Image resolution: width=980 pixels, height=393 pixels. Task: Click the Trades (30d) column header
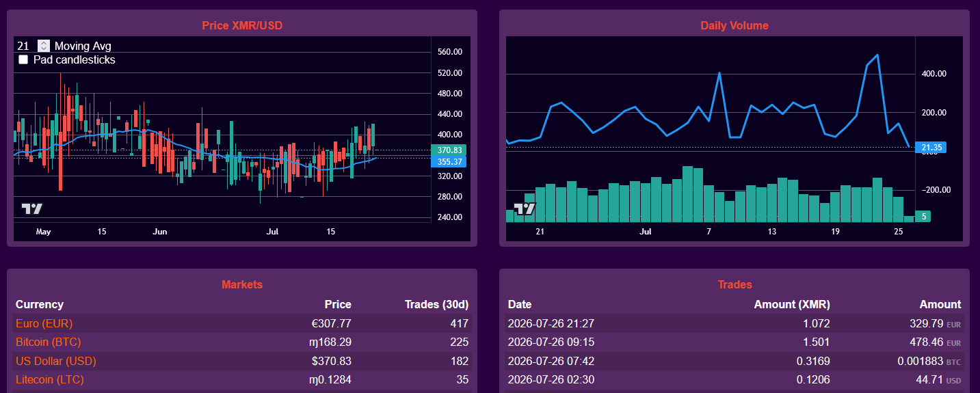click(436, 304)
